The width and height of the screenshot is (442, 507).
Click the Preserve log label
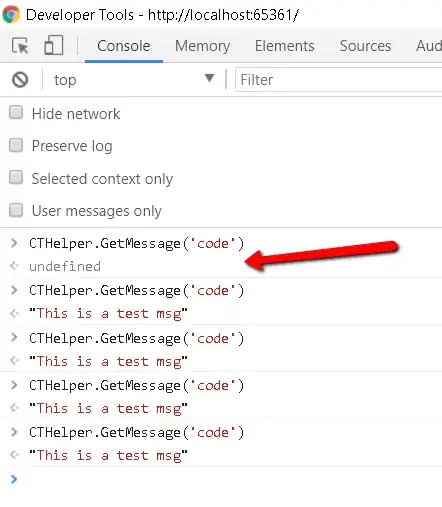tap(72, 146)
